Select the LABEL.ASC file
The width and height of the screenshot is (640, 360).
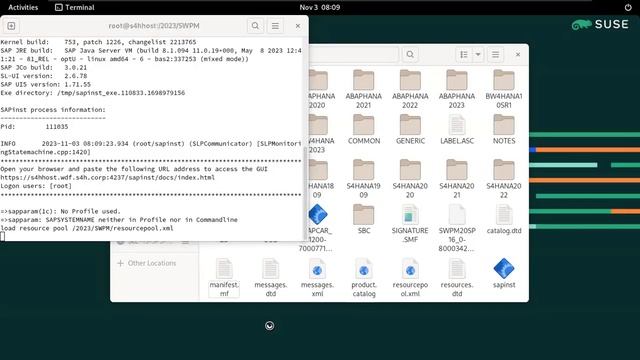457,129
